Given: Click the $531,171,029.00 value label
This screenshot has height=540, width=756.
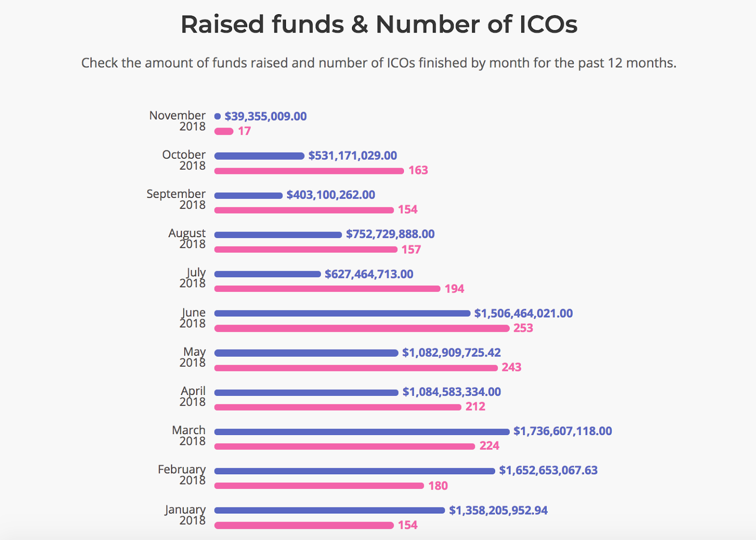Looking at the screenshot, I should tap(352, 155).
